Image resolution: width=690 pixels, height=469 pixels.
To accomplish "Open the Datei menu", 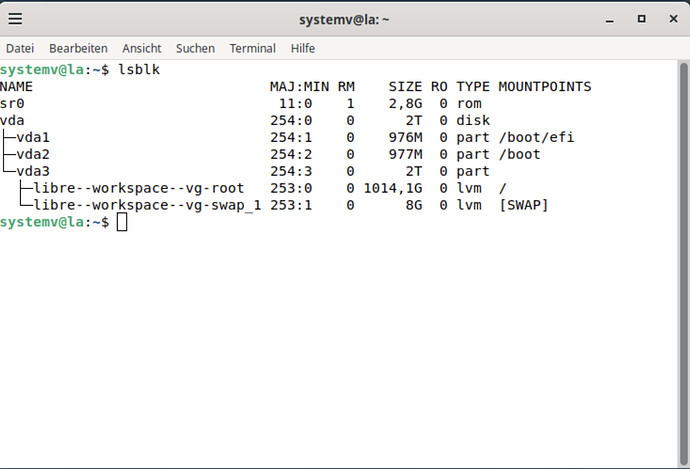I will (x=20, y=48).
